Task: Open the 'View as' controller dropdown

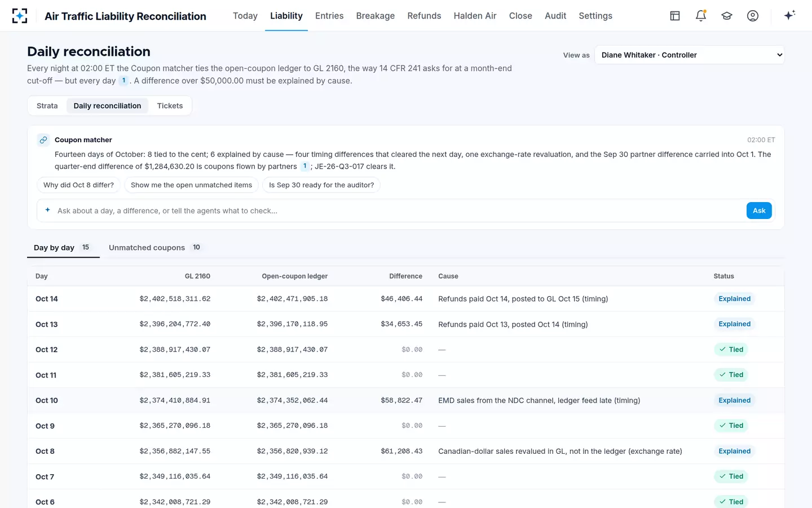Action: coord(690,55)
